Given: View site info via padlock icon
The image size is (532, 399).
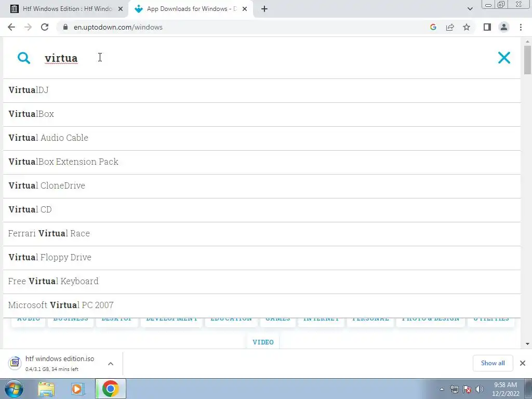Looking at the screenshot, I should pyautogui.click(x=65, y=27).
